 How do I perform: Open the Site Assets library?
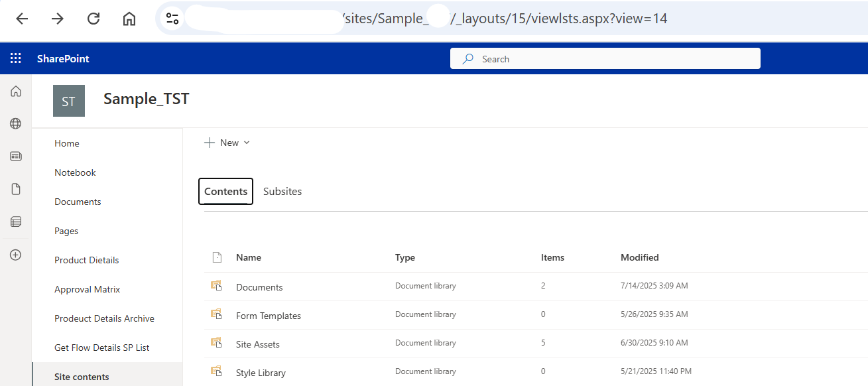(x=258, y=344)
